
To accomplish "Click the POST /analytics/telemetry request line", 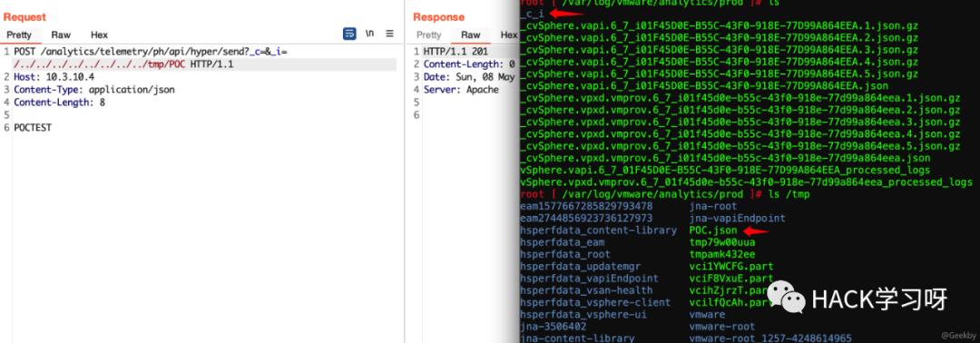I will pyautogui.click(x=151, y=52).
